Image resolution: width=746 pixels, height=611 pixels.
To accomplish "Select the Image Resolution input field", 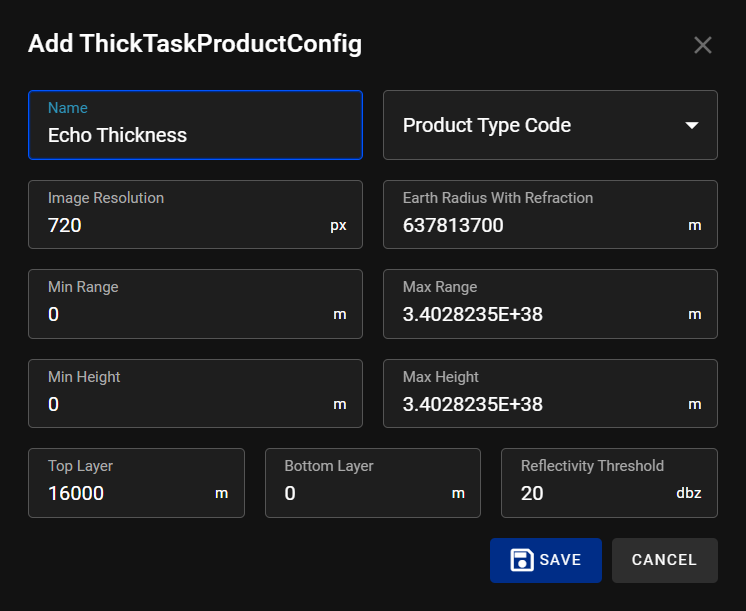I will click(180, 225).
